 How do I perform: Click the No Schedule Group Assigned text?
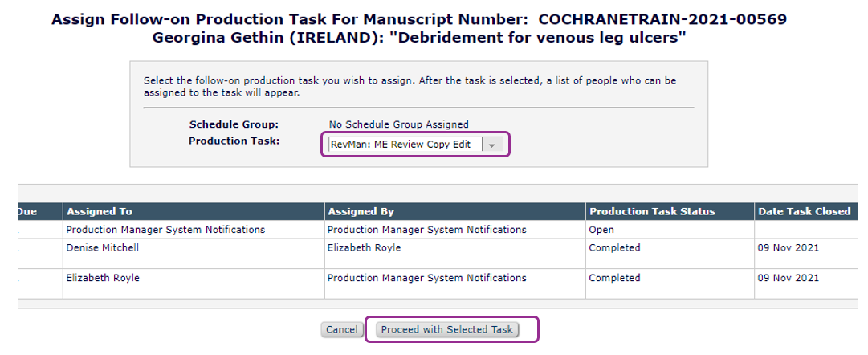pos(399,124)
